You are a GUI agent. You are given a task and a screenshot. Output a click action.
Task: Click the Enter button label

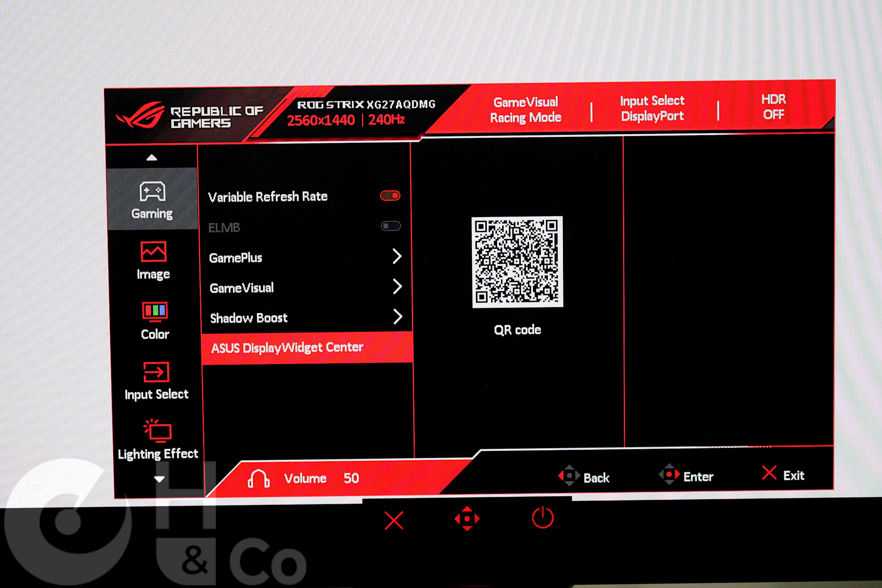point(698,477)
